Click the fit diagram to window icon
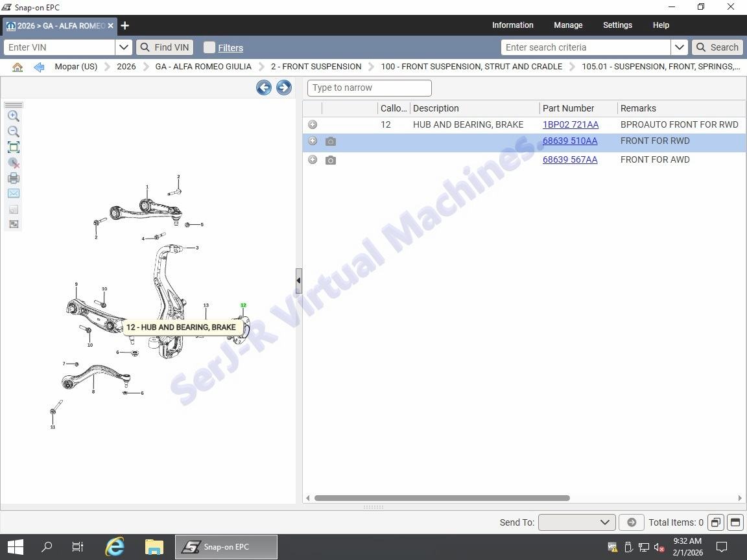This screenshot has width=747, height=560. point(13,147)
